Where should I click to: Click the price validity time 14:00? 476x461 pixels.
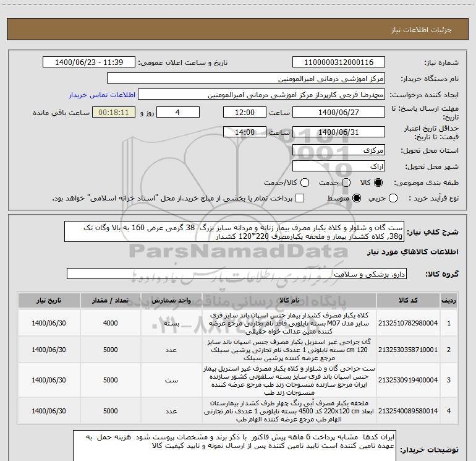coord(245,132)
